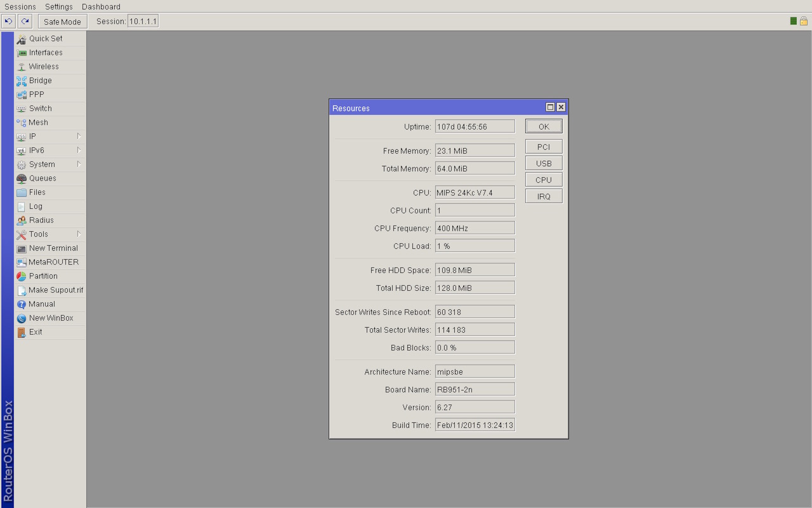Click the Board Name field
The image size is (812, 508).
point(475,389)
